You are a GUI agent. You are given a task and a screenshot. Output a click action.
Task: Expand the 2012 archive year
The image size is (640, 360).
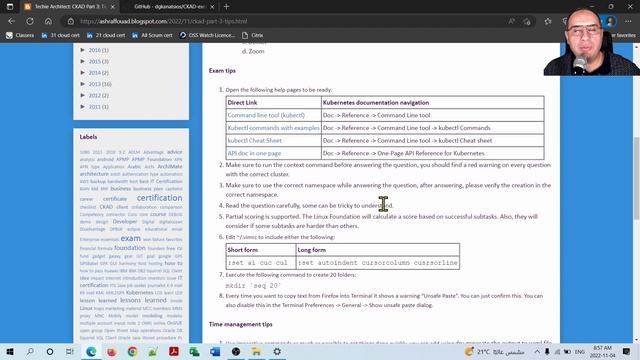[83, 95]
